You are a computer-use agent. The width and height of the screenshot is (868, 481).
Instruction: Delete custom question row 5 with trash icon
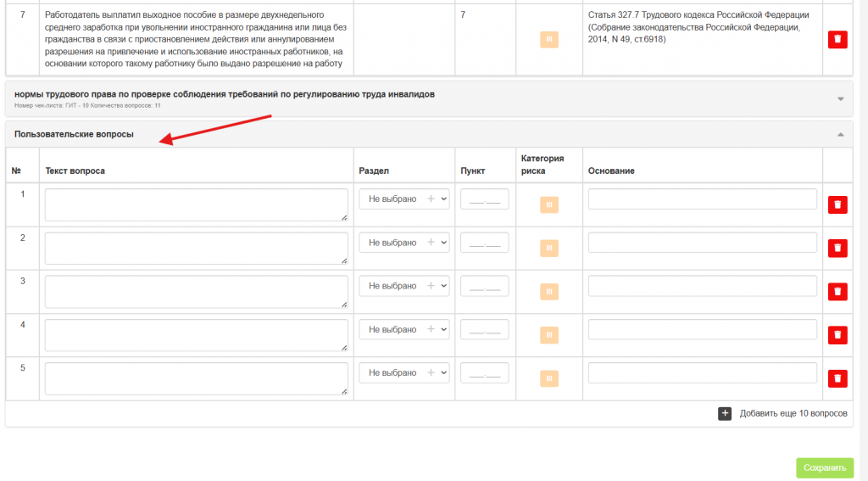[x=837, y=378]
